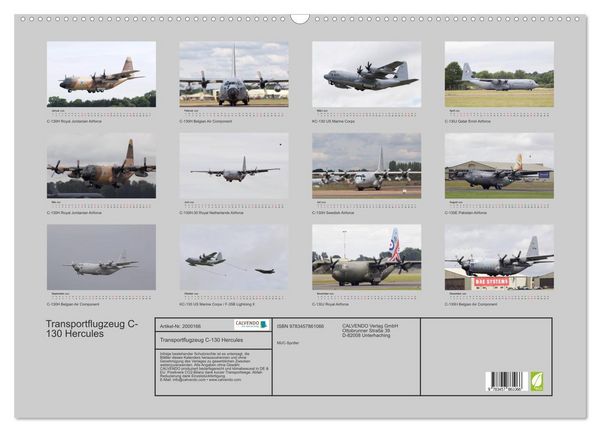Click the copyright notice paragraph

click(214, 367)
